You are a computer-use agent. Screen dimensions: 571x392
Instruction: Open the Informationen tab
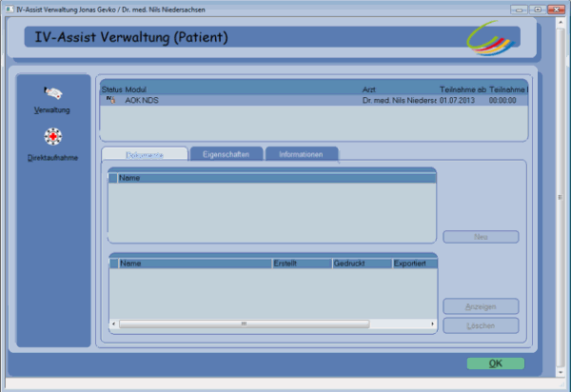[x=301, y=154]
